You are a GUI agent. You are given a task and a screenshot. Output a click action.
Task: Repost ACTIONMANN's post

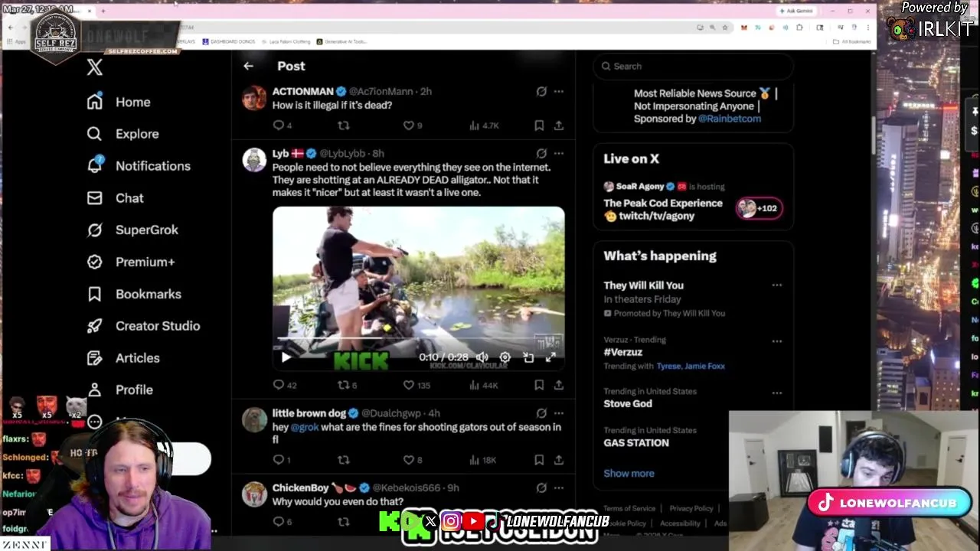[344, 126]
